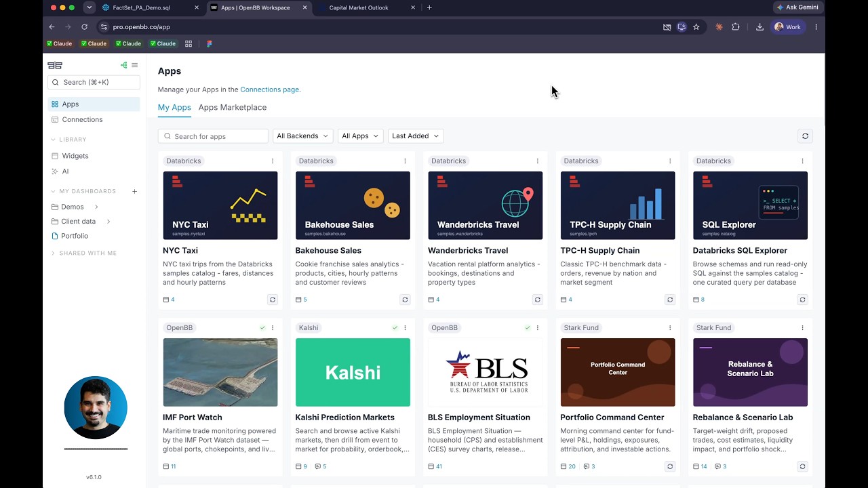Open three-dot menu on Portfolio Command Center card
The height and width of the screenshot is (488, 868).
[x=670, y=328]
